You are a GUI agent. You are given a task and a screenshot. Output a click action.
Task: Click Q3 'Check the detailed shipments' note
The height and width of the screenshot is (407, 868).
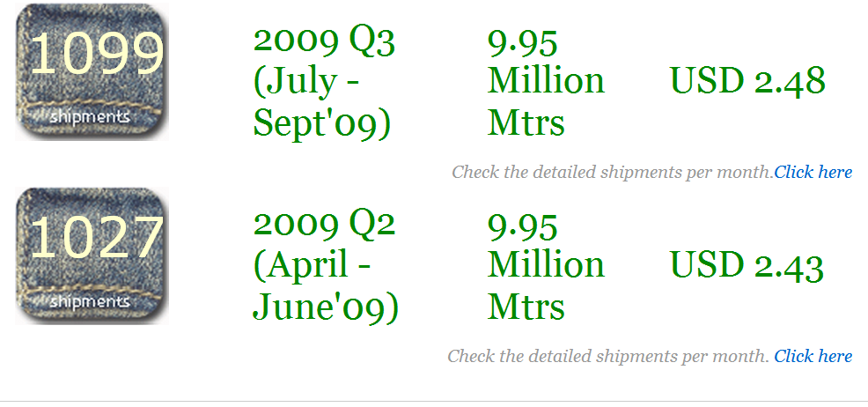(x=612, y=172)
